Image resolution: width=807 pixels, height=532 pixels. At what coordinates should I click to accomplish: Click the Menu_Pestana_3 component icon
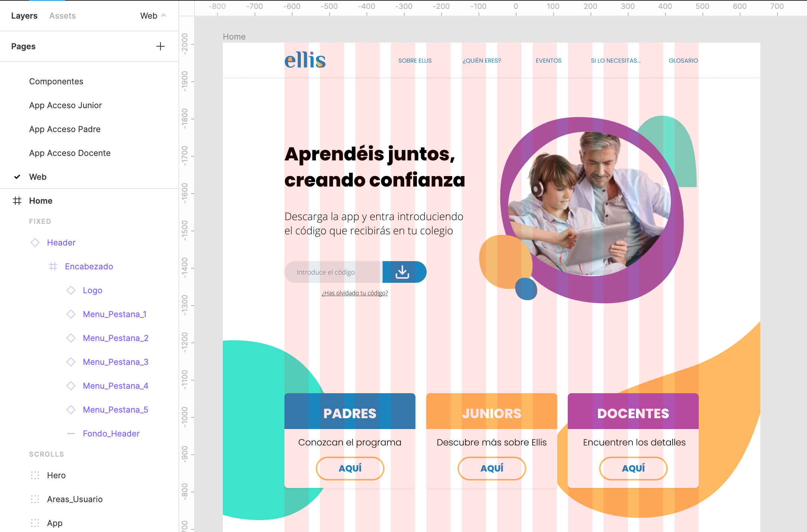pos(71,362)
